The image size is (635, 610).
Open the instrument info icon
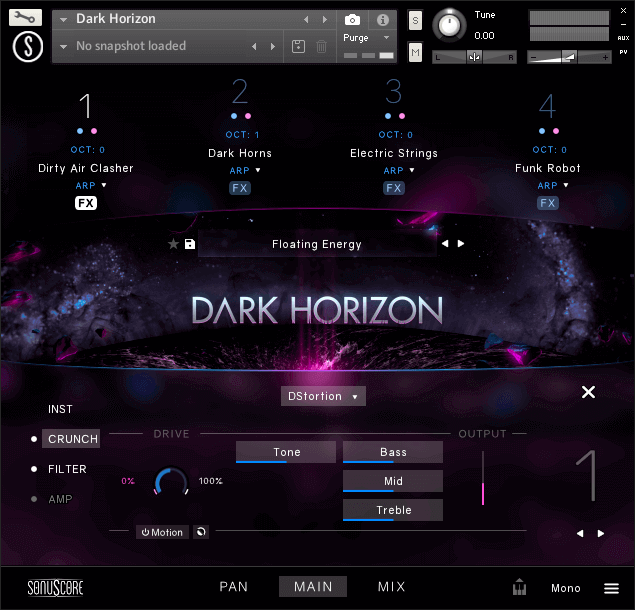pyautogui.click(x=382, y=19)
